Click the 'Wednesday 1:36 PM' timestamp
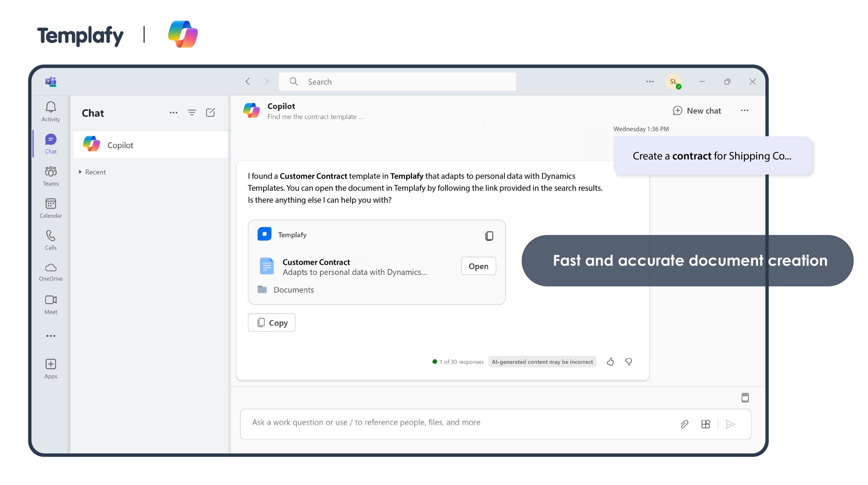 click(x=641, y=129)
